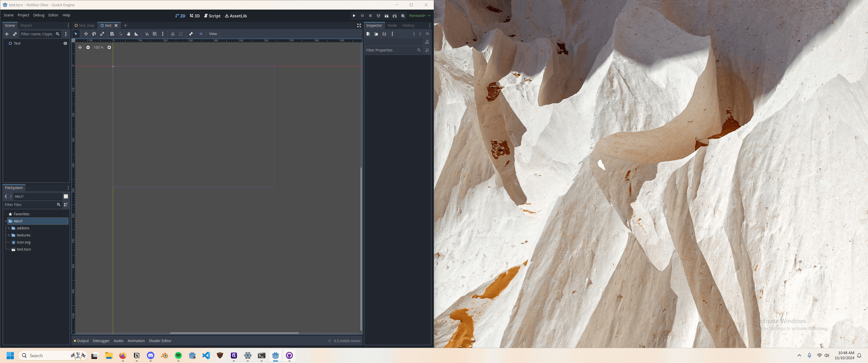Viewport: 868px width, 363px height.
Task: Expand the textures folder
Action: tap(9, 235)
